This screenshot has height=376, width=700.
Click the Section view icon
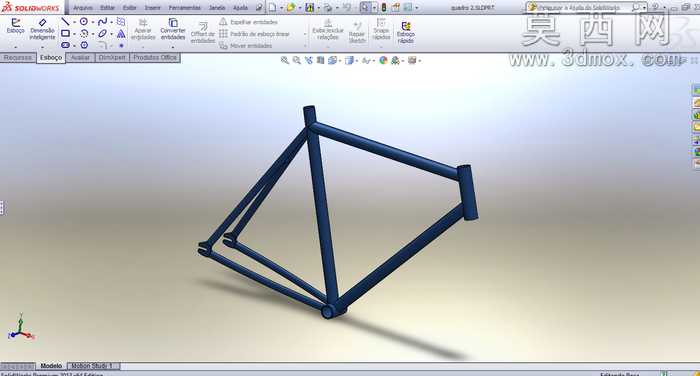coord(320,60)
